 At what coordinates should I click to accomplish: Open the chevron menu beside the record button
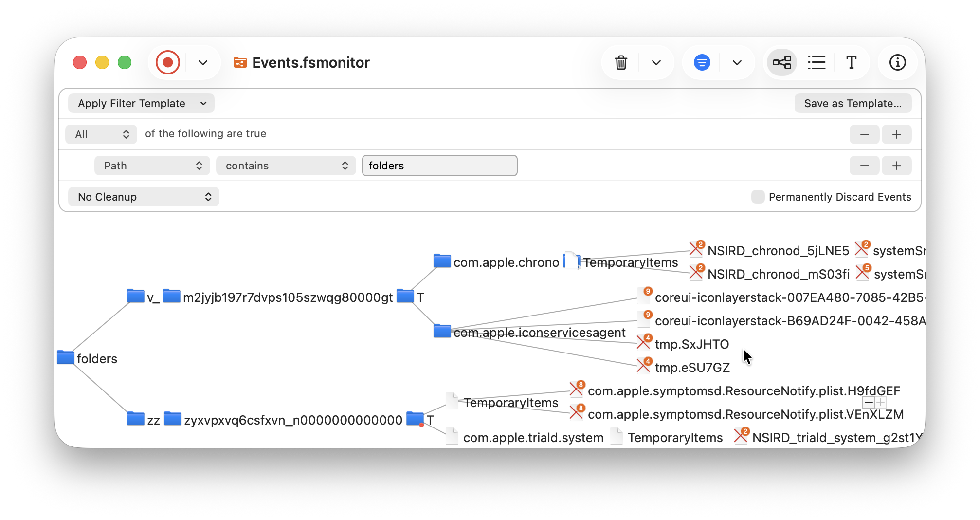(203, 62)
